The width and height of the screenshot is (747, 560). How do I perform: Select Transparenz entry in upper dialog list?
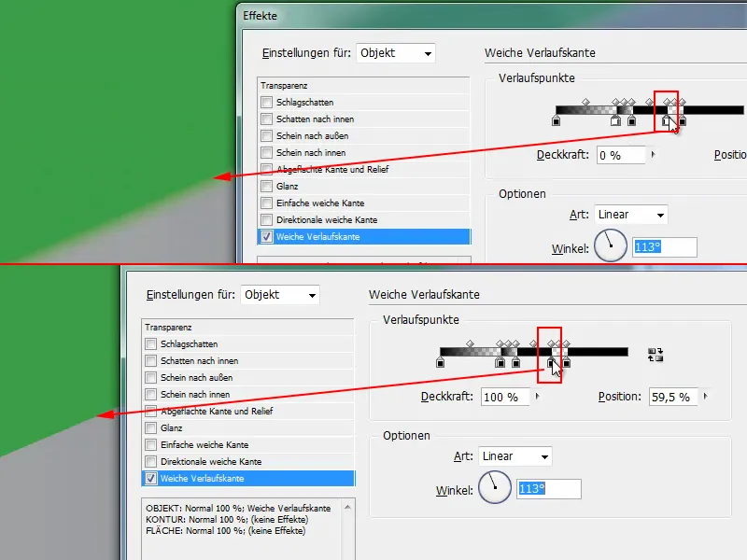pyautogui.click(x=364, y=86)
